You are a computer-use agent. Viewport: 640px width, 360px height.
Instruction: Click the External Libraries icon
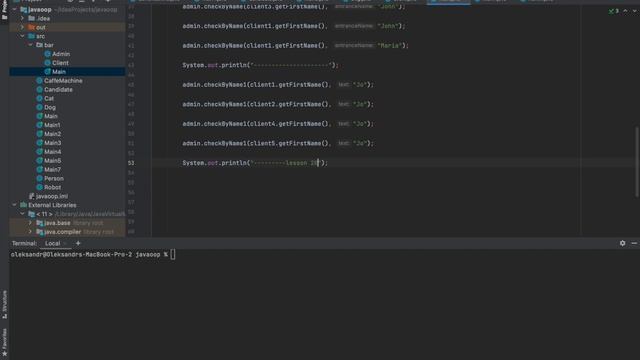[x=23, y=205]
